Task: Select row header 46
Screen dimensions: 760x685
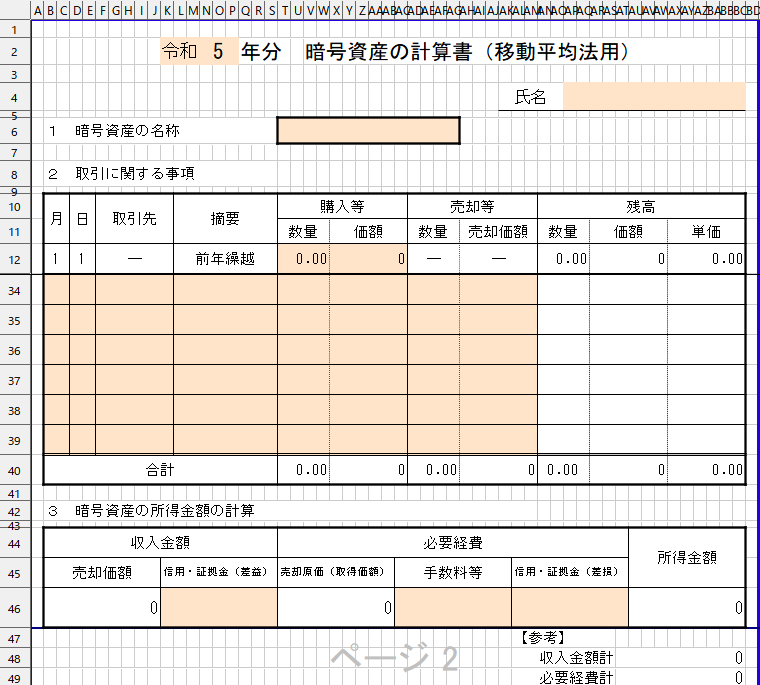Action: (x=15, y=608)
